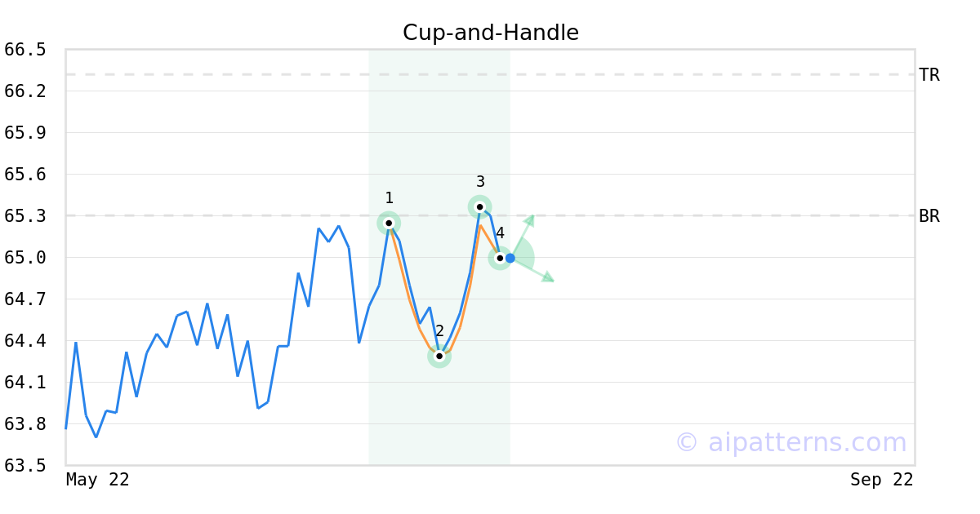Click the 66.5 price axis label

click(25, 50)
